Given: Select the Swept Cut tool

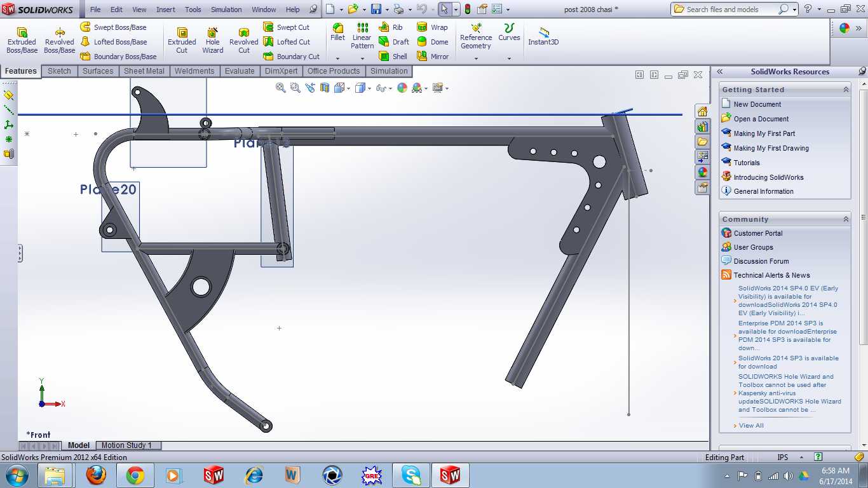Looking at the screenshot, I should [286, 27].
